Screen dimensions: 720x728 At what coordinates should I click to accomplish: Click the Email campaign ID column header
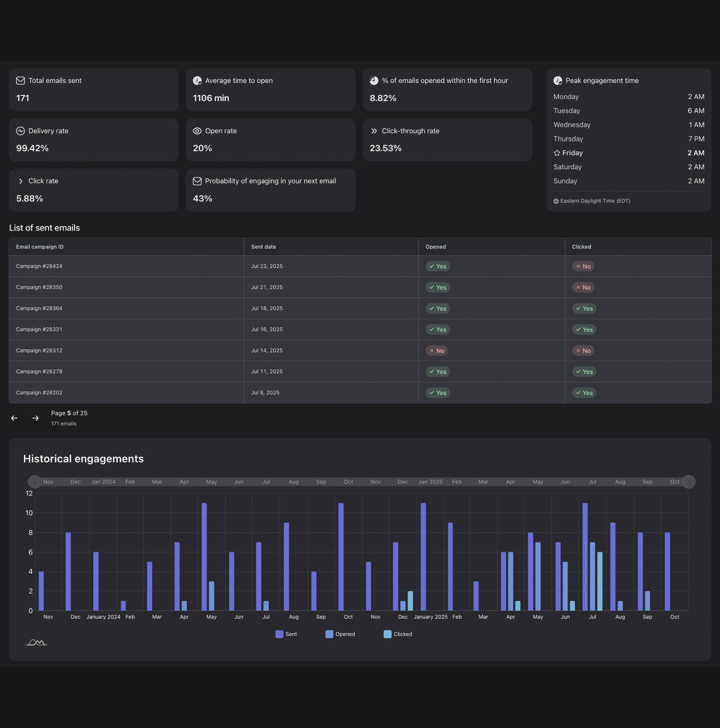point(39,247)
